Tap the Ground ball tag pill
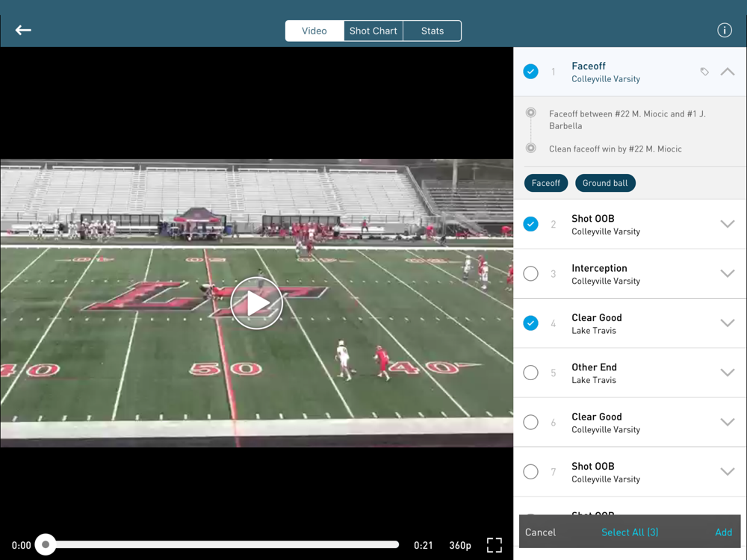This screenshot has width=747, height=560. click(605, 183)
